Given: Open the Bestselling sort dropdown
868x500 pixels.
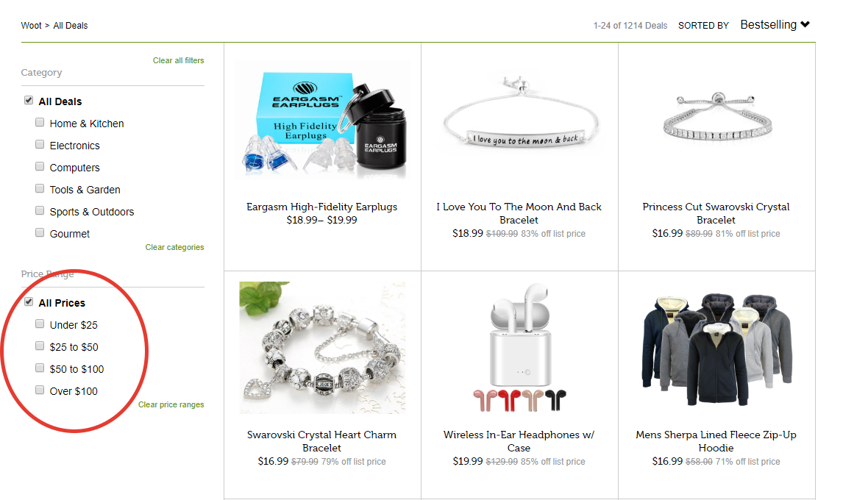Looking at the screenshot, I should pos(775,25).
